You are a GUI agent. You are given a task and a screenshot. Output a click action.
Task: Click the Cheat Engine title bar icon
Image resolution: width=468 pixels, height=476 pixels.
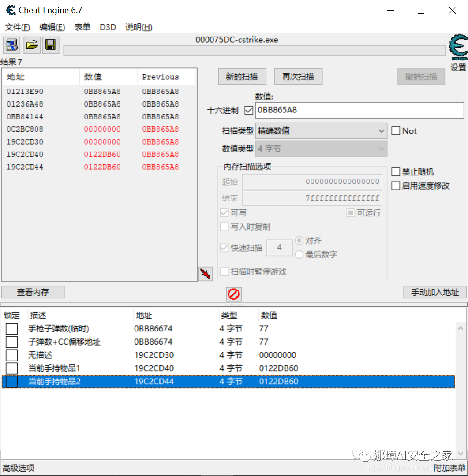(11, 10)
